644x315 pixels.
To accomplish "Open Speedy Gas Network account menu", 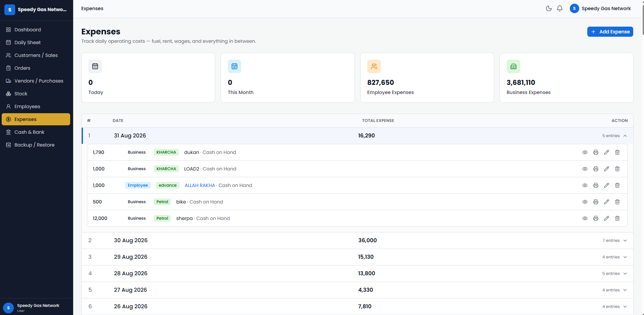I will [x=600, y=8].
